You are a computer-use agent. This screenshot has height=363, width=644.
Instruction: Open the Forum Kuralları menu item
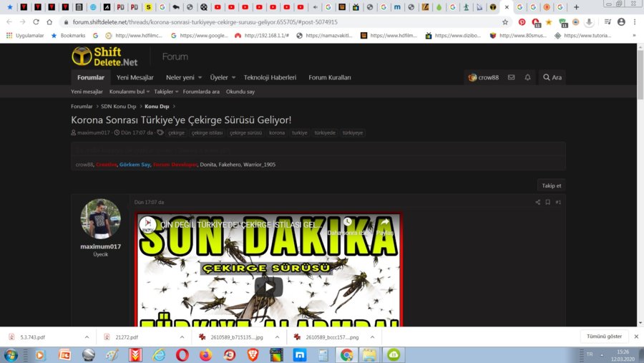[329, 77]
